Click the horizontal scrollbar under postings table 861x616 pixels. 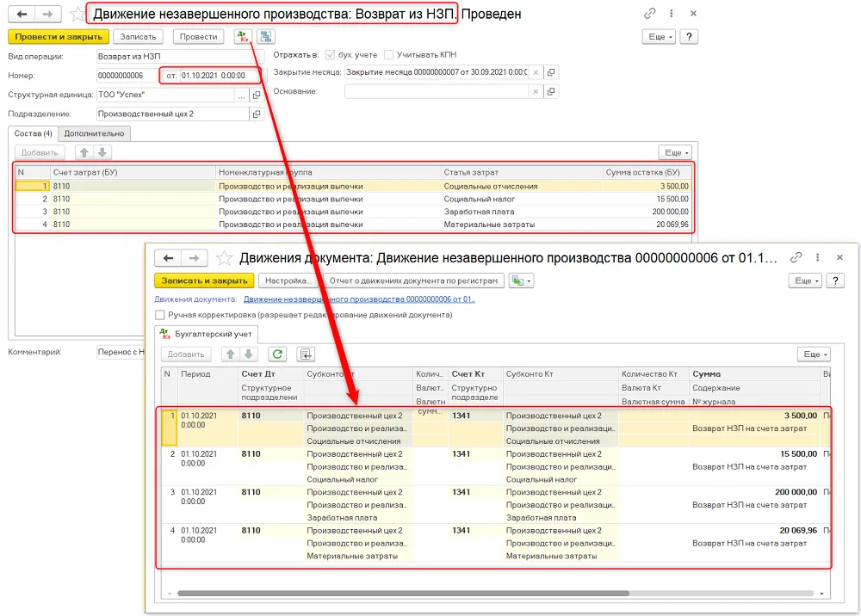(403, 593)
